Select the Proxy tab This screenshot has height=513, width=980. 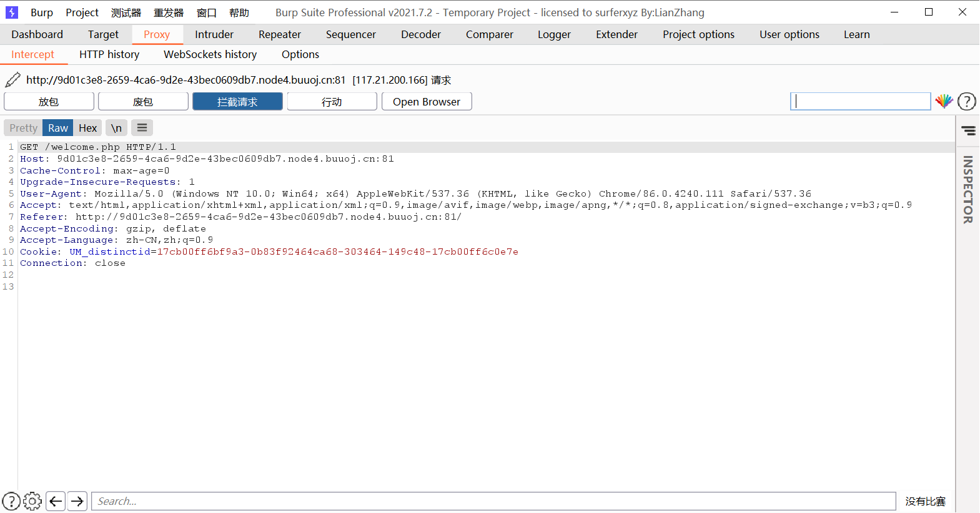[x=157, y=34]
